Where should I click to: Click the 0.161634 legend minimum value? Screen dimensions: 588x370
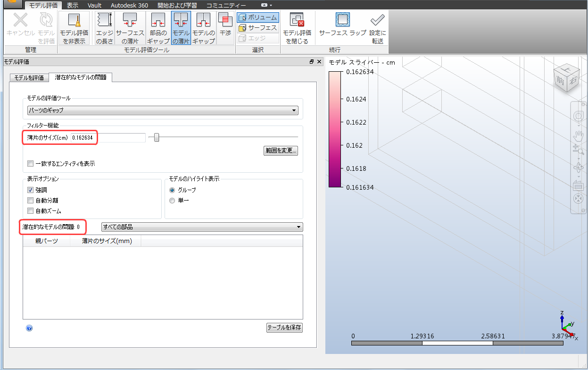360,187
